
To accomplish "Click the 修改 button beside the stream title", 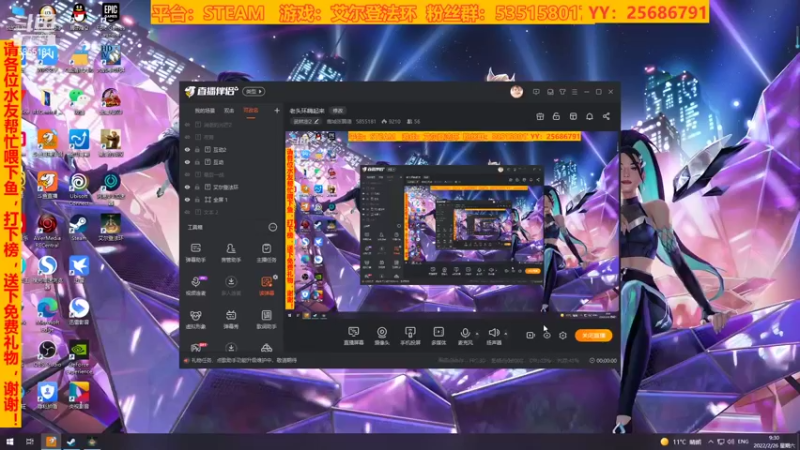I will click(338, 111).
